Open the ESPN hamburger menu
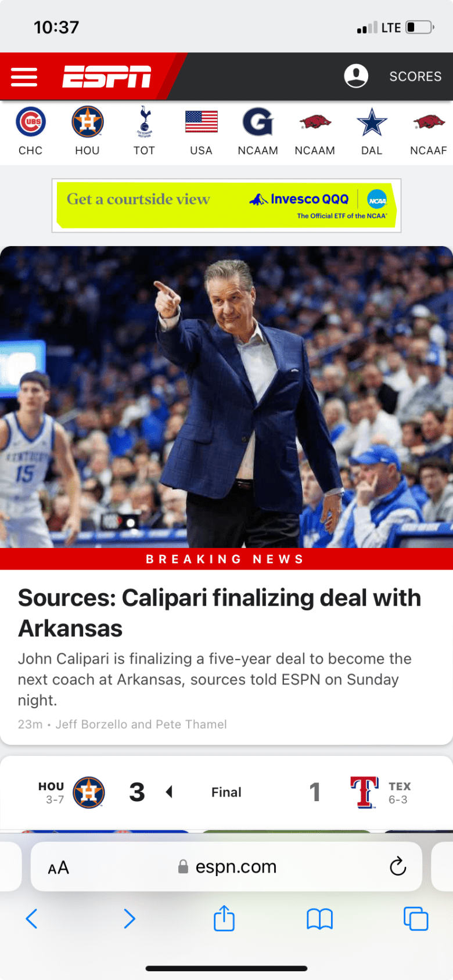453x980 pixels. pyautogui.click(x=24, y=77)
